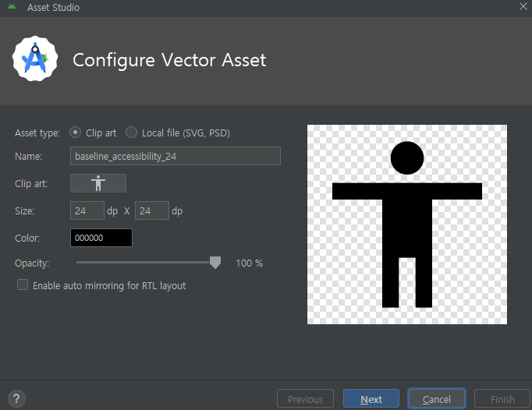Click the Configure Vector Asset heading

coord(169,60)
